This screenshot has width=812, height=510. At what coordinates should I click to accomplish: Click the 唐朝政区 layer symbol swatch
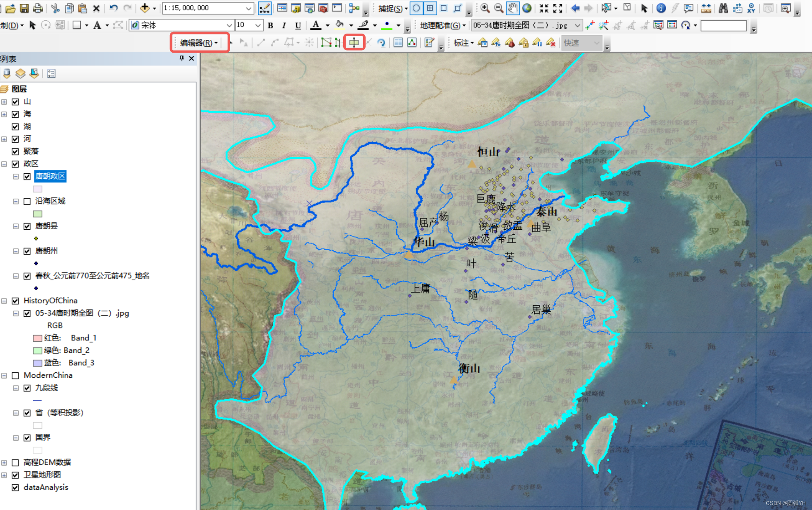[38, 189]
